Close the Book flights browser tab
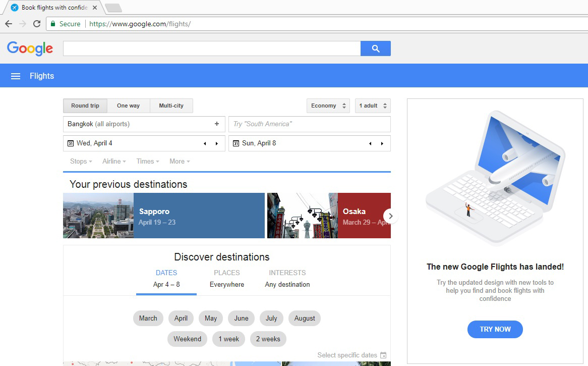This screenshot has height=366, width=588. [x=95, y=8]
